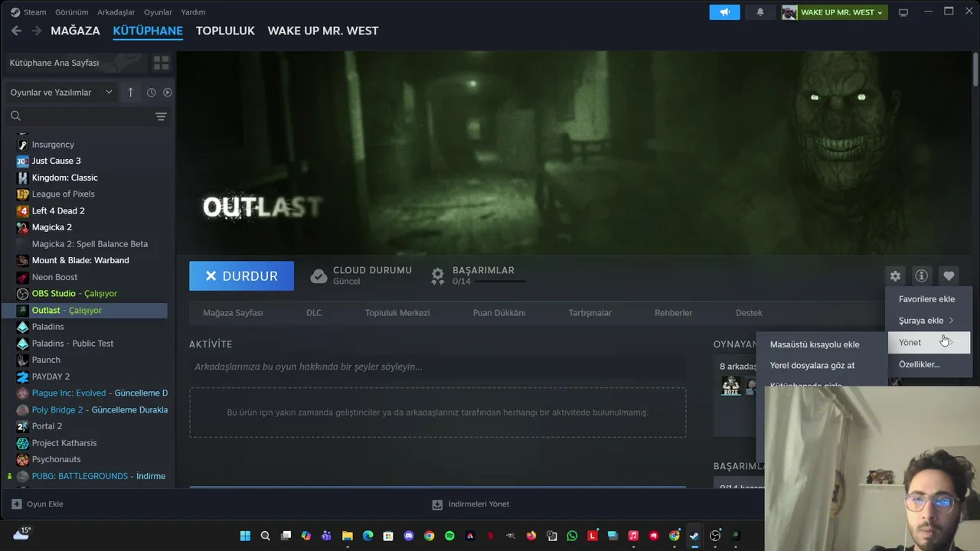
Task: Expand the Oyunlar ve Yazılımlar dropdown
Action: 61,93
